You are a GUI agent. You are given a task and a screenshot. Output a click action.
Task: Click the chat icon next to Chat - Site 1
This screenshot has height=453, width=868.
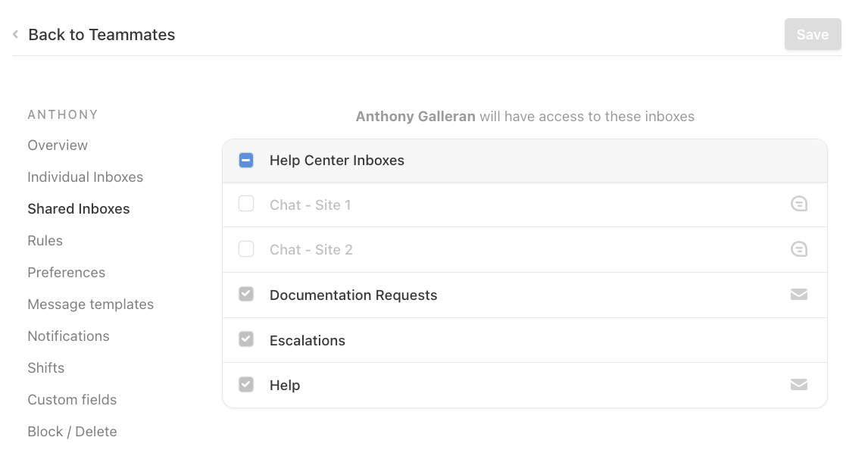pos(799,204)
